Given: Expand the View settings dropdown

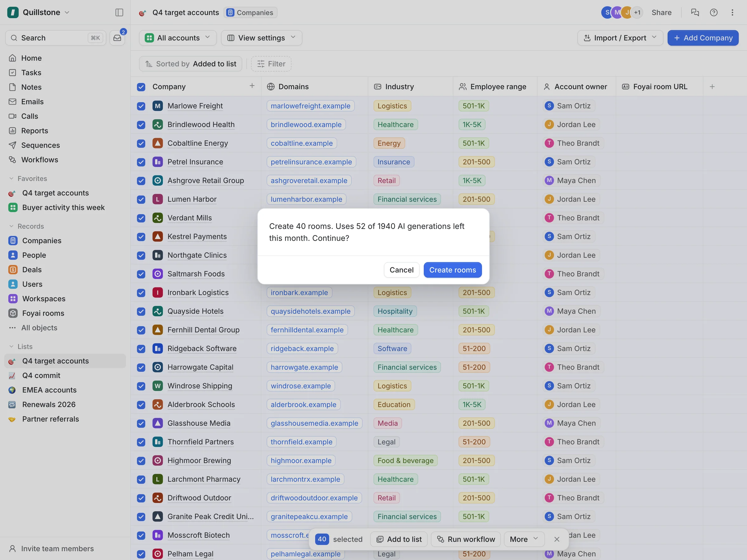Looking at the screenshot, I should (261, 38).
